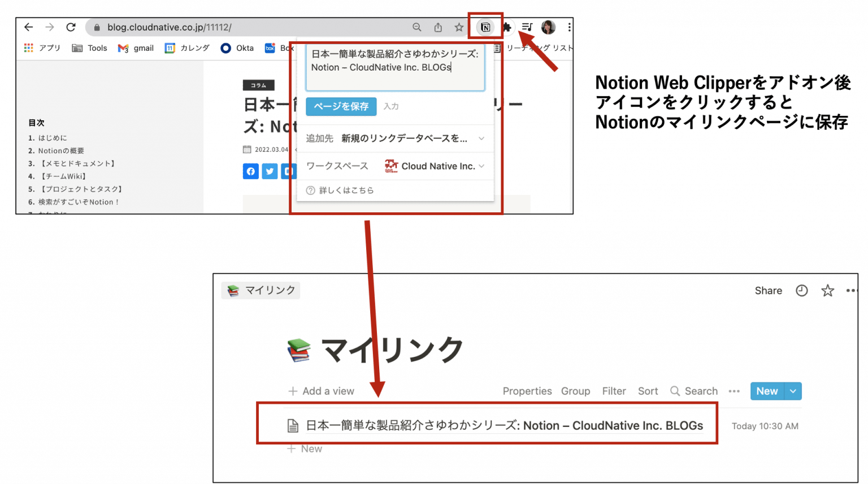Toggle the favorite star on the マイリンク page
This screenshot has width=868, height=484.
point(827,290)
